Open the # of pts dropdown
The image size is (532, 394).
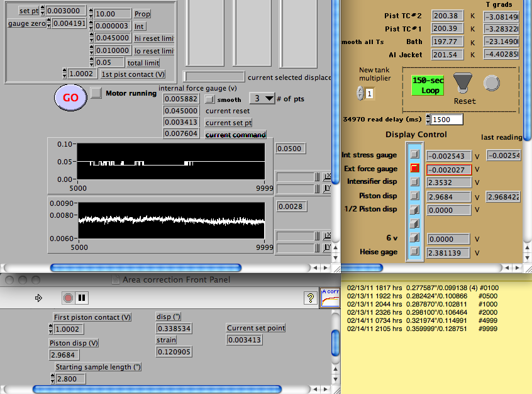(263, 99)
